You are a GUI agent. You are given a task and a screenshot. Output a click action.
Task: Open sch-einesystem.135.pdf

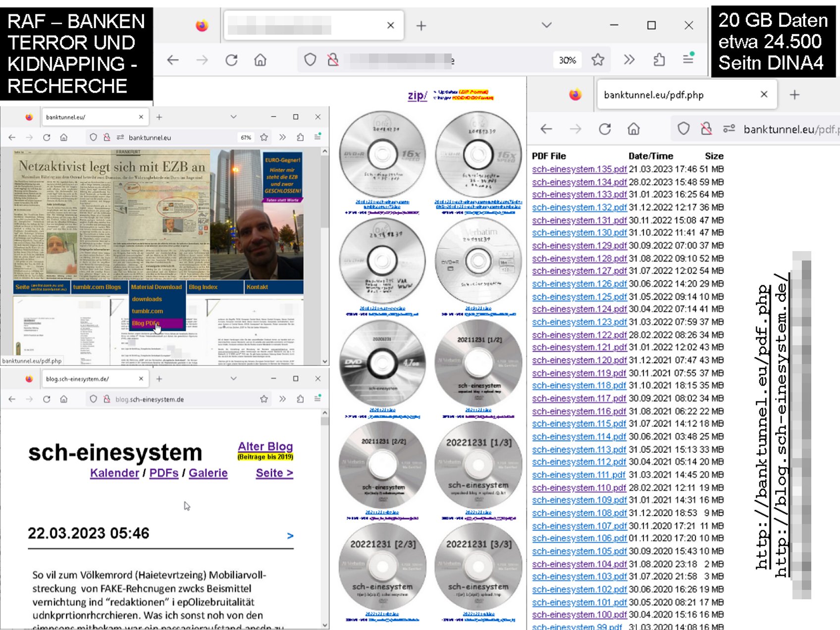579,169
